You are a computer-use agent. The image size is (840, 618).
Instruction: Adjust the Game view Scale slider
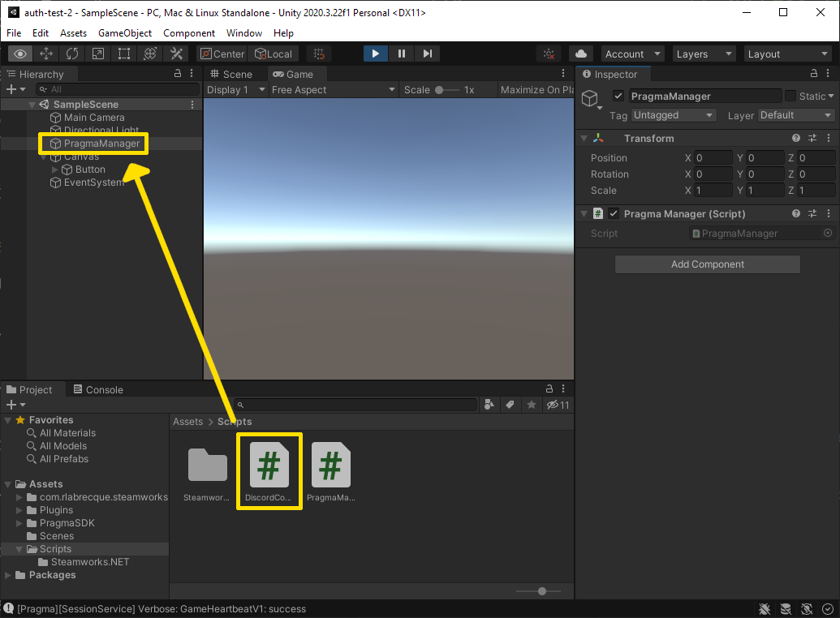pos(446,90)
